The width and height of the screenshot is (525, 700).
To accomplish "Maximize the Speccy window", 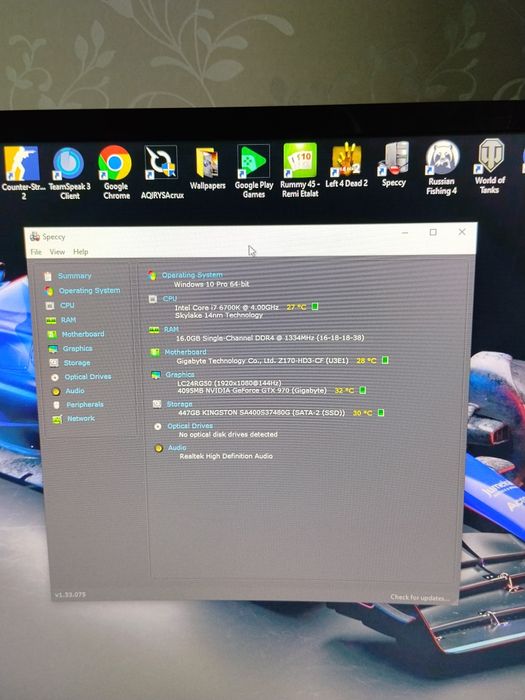I will (x=433, y=232).
